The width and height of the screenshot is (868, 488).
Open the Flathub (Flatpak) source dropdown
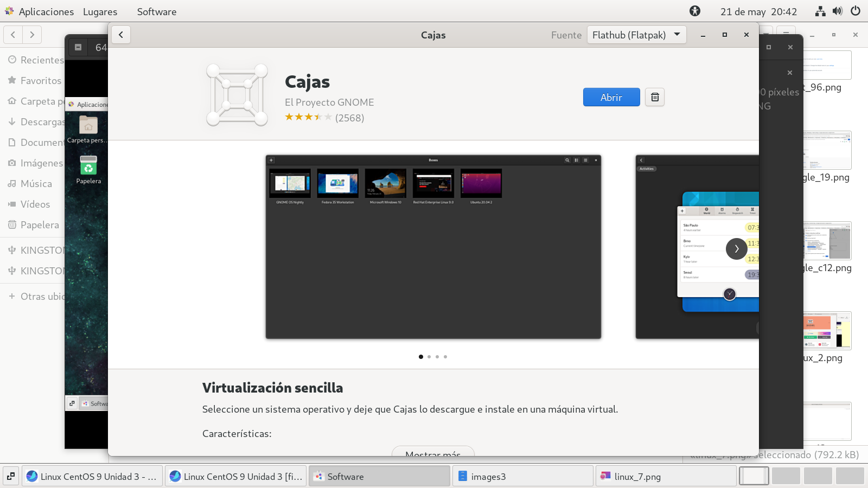636,35
